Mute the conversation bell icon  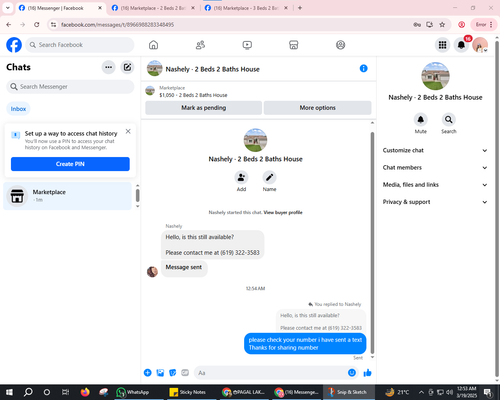(421, 119)
